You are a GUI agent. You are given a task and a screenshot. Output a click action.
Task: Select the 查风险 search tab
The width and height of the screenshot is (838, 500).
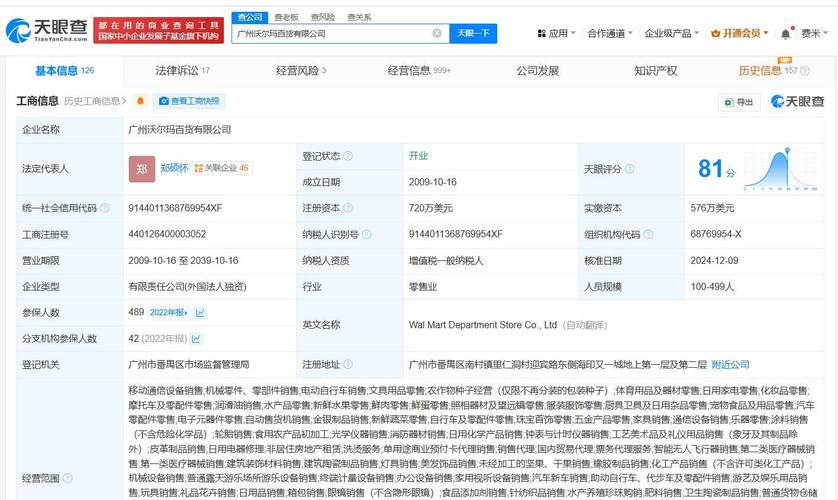click(x=323, y=17)
